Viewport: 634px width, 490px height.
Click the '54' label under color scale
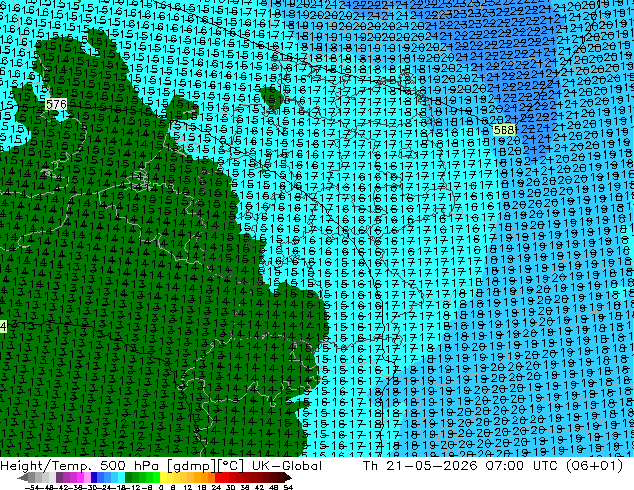click(x=287, y=487)
